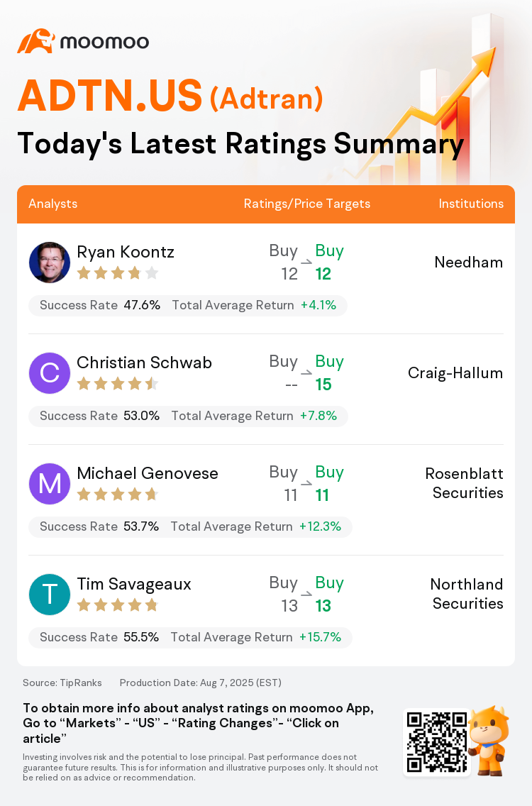This screenshot has width=532, height=806.
Task: Select Christian Schwab's purple C avatar
Action: point(50,373)
